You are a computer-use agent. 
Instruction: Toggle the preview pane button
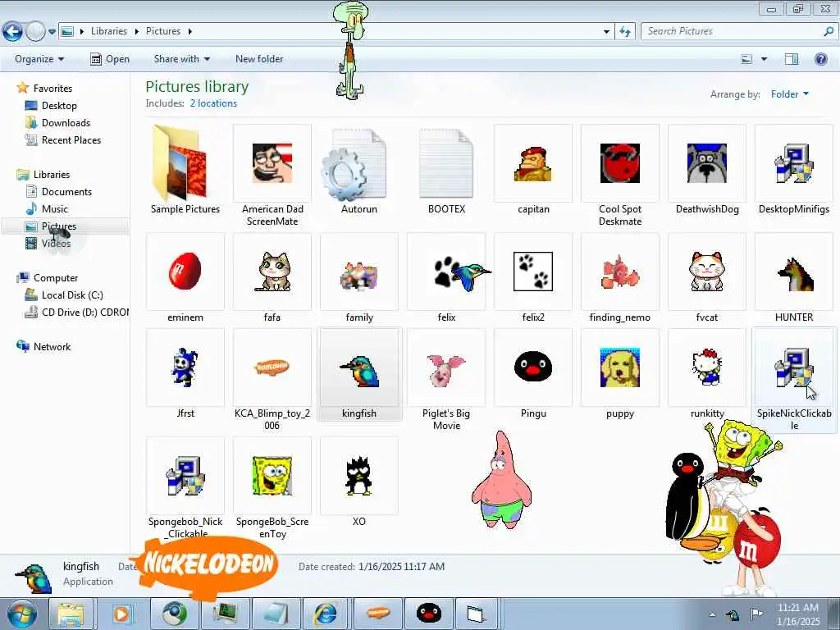click(x=792, y=59)
